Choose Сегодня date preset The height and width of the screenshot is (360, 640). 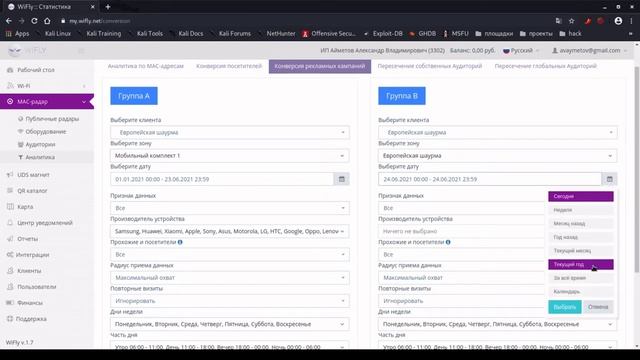tap(580, 196)
